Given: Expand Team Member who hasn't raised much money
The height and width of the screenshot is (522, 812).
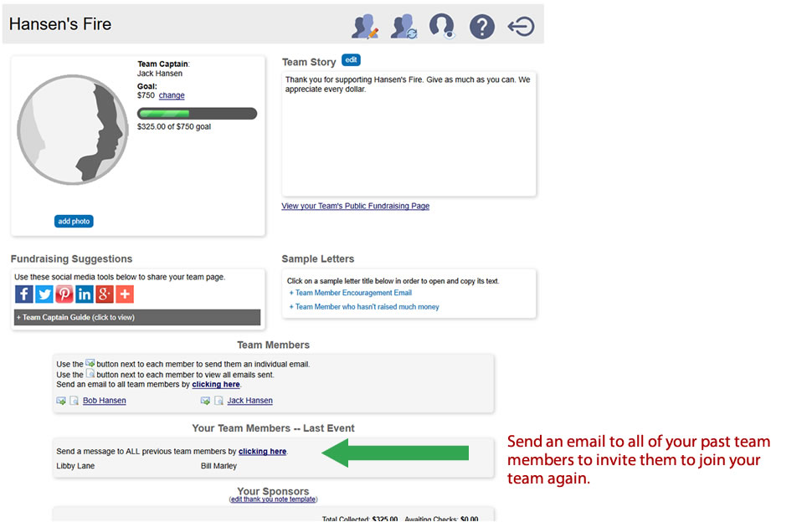Looking at the screenshot, I should (x=367, y=307).
